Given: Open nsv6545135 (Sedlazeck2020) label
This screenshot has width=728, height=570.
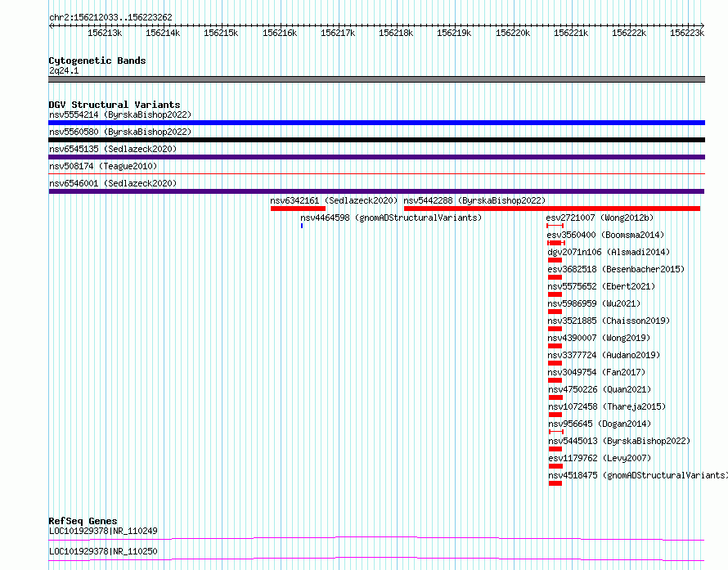Looking at the screenshot, I should [x=113, y=149].
